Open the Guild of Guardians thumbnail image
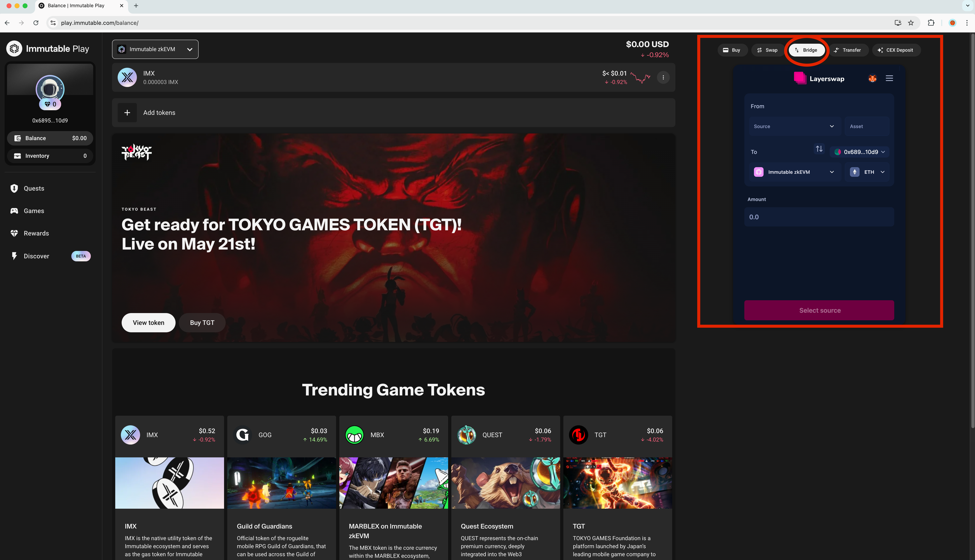This screenshot has width=975, height=560. [x=281, y=483]
